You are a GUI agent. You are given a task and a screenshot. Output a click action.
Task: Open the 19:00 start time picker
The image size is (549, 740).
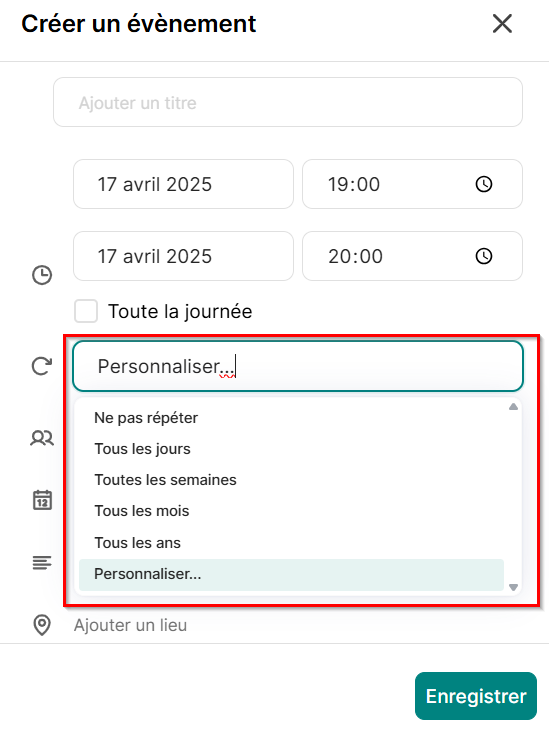pyautogui.click(x=412, y=184)
